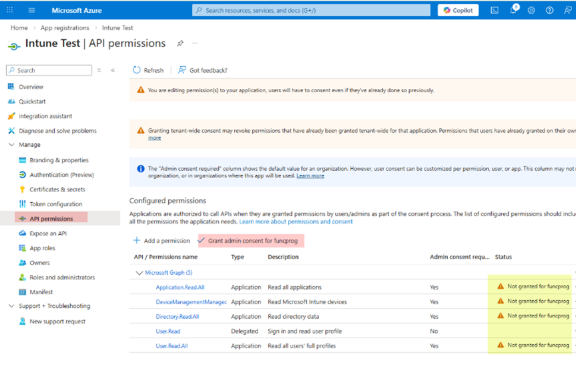Open the notifications bell
This screenshot has height=370, width=576.
click(513, 10)
